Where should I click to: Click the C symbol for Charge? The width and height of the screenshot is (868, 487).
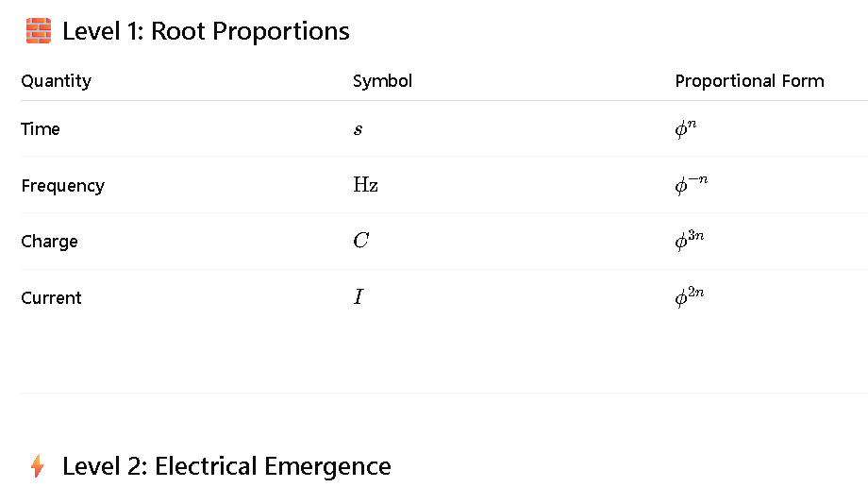(x=361, y=241)
